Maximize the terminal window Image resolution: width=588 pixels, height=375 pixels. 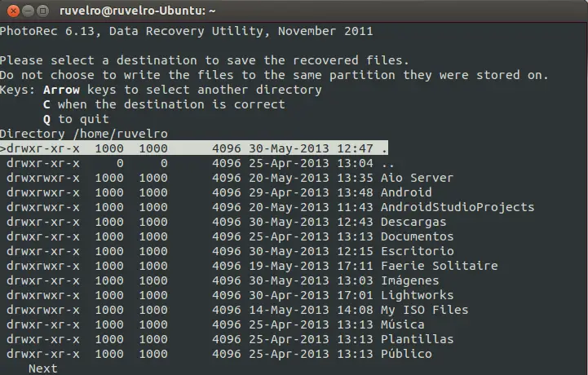click(x=42, y=11)
